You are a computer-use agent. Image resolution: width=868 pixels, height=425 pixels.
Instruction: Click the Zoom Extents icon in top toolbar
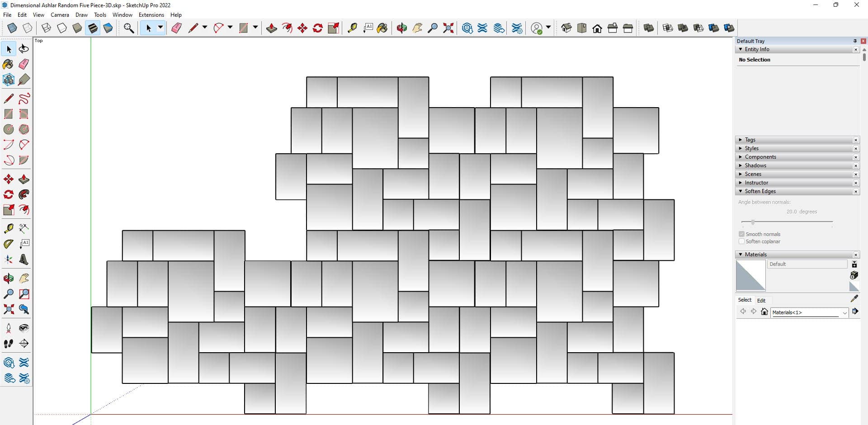(x=448, y=28)
